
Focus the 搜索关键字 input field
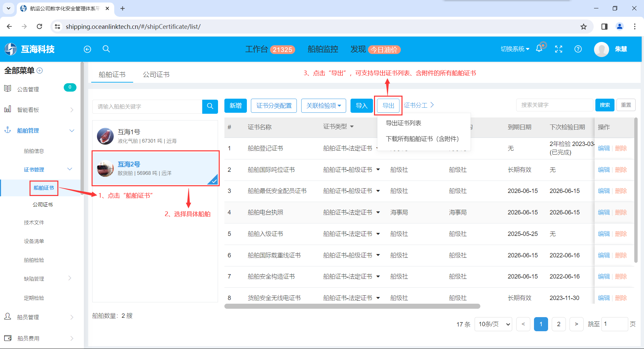554,105
